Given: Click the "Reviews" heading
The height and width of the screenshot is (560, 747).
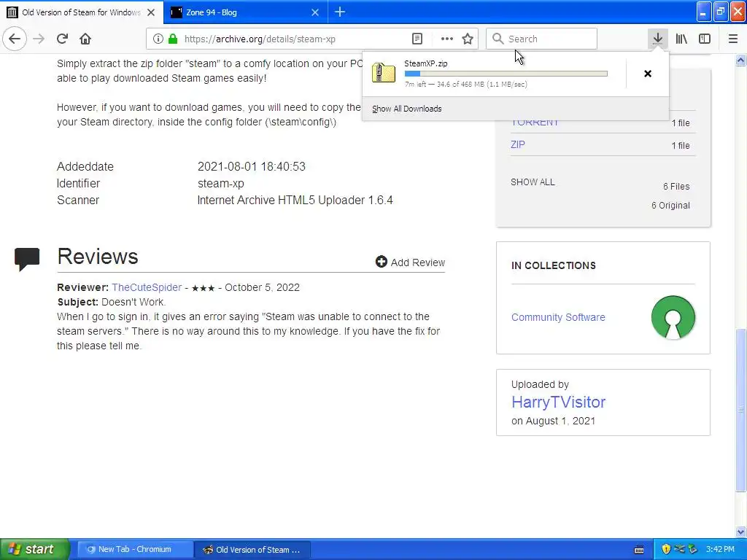Looking at the screenshot, I should (x=98, y=257).
